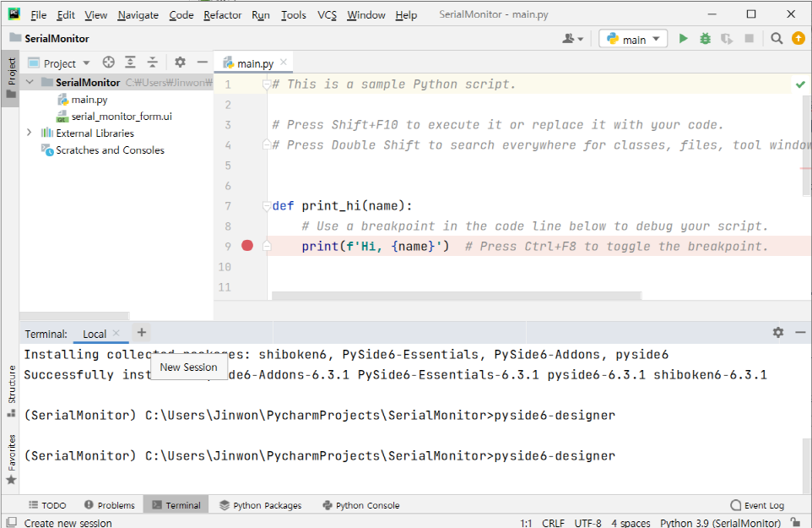The width and height of the screenshot is (812, 528).
Task: Open the Python Console tool window
Action: 361,505
